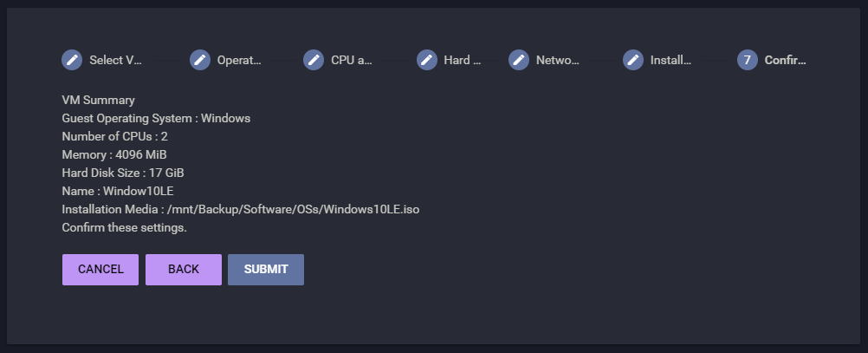Select the "Confir..." step label
The height and width of the screenshot is (353, 868).
785,60
